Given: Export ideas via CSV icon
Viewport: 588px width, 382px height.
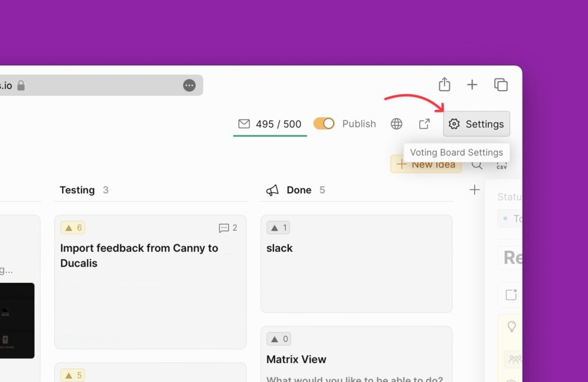Looking at the screenshot, I should pyautogui.click(x=502, y=165).
